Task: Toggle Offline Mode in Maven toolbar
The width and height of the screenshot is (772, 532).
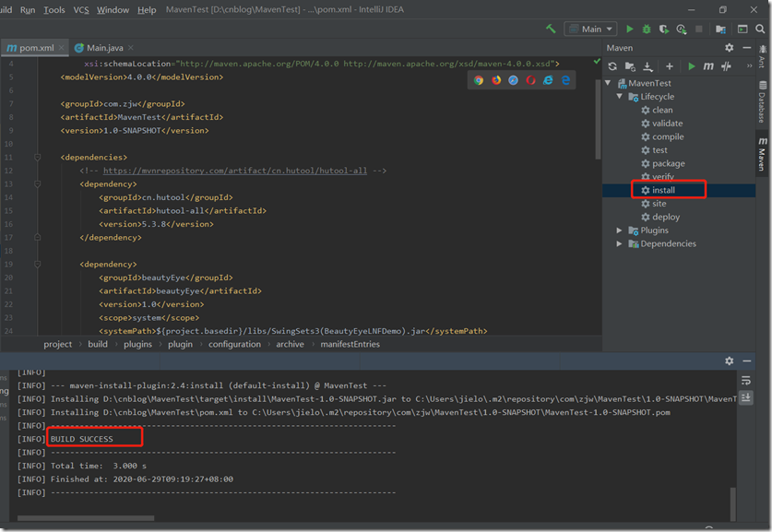Action: (726, 66)
